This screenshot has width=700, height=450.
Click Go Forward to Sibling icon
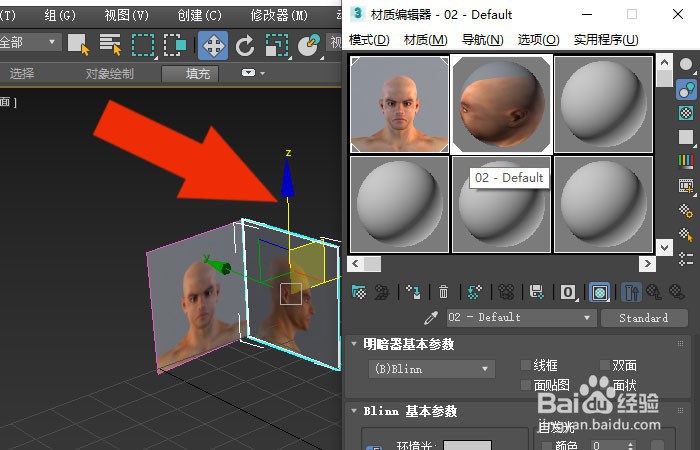pos(677,292)
